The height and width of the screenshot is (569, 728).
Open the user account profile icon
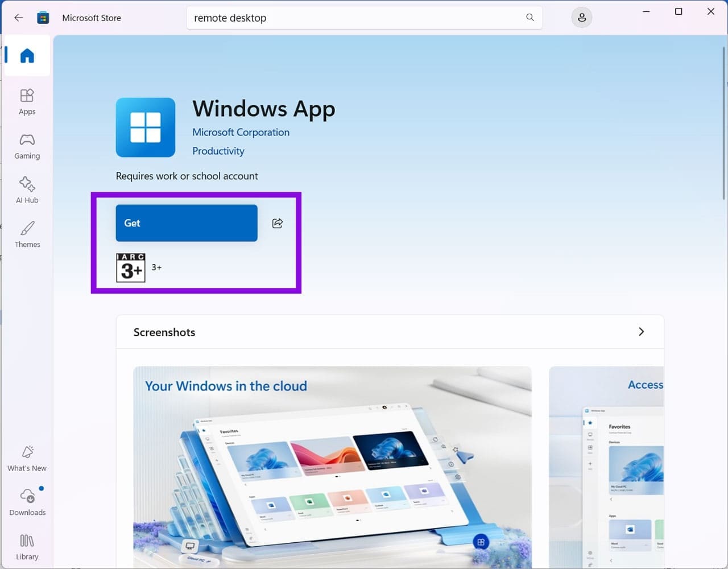point(582,18)
